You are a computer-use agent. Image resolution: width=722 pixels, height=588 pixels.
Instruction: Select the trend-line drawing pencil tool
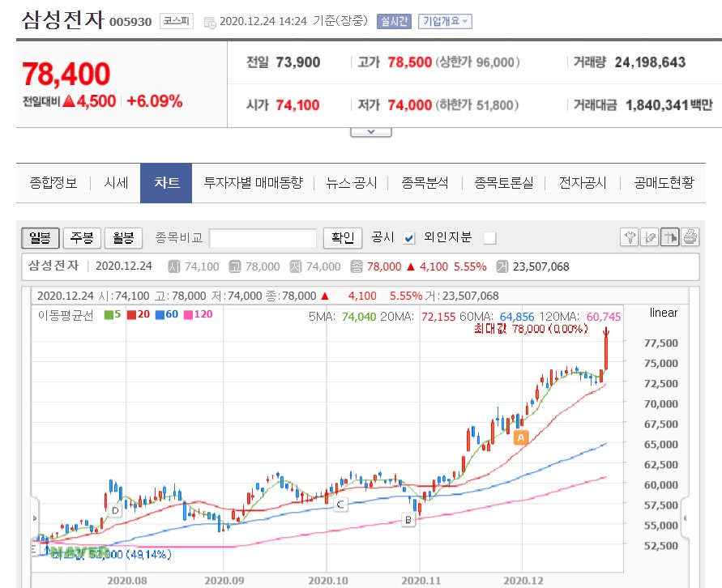click(649, 237)
